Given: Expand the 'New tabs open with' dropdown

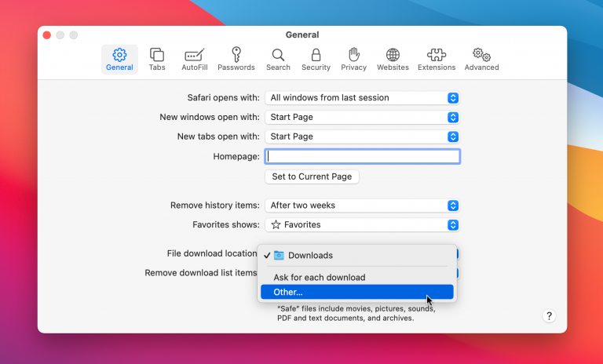Looking at the screenshot, I should click(362, 136).
